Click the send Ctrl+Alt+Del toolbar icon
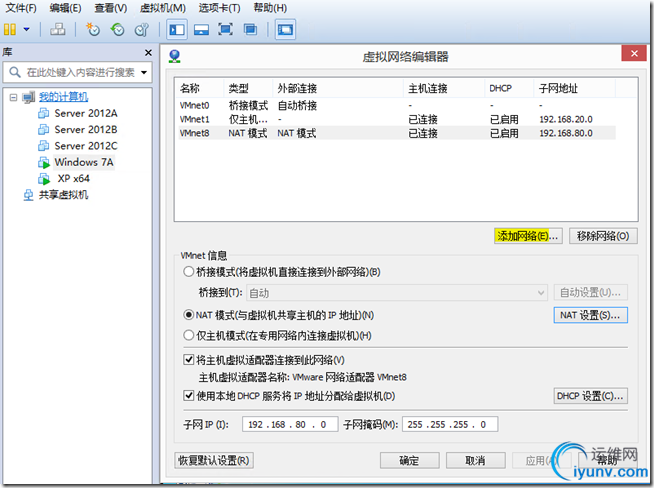 pyautogui.click(x=58, y=29)
